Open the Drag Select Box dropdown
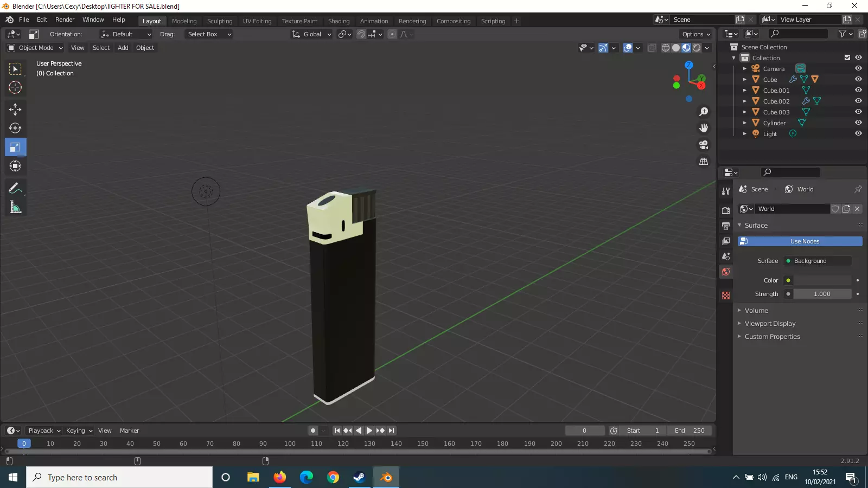Image resolution: width=868 pixels, height=488 pixels. tap(208, 34)
